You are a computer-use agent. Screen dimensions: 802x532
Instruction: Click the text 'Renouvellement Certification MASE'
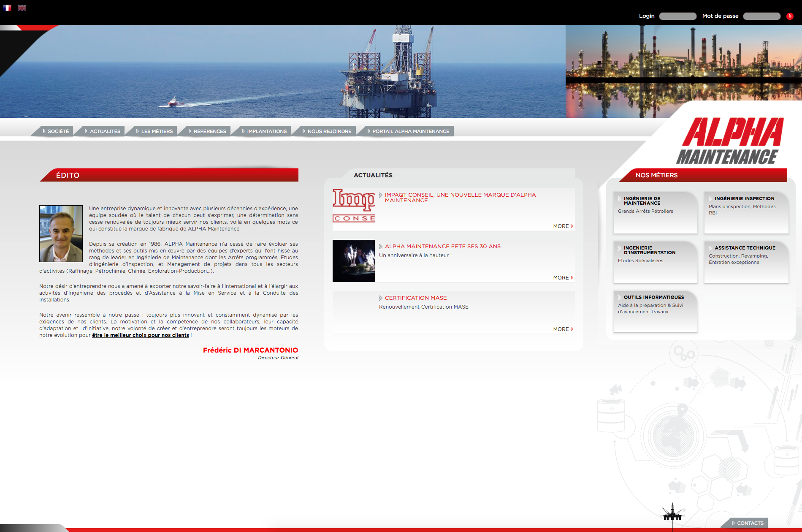point(424,307)
